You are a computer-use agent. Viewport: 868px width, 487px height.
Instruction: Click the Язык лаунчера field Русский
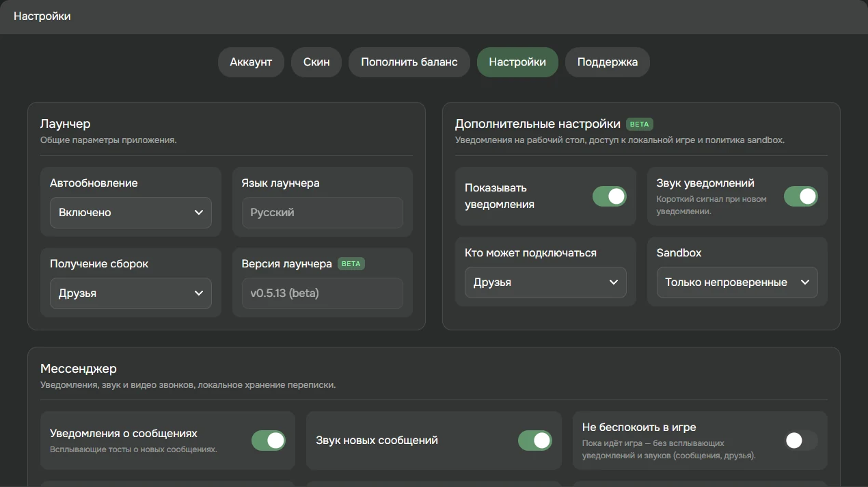tap(323, 213)
